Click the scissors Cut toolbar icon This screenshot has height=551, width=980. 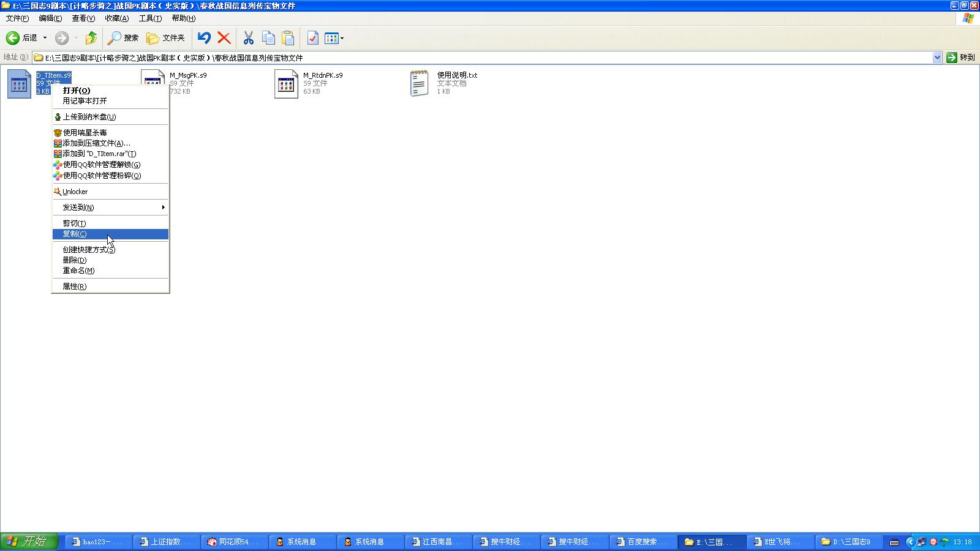(248, 38)
